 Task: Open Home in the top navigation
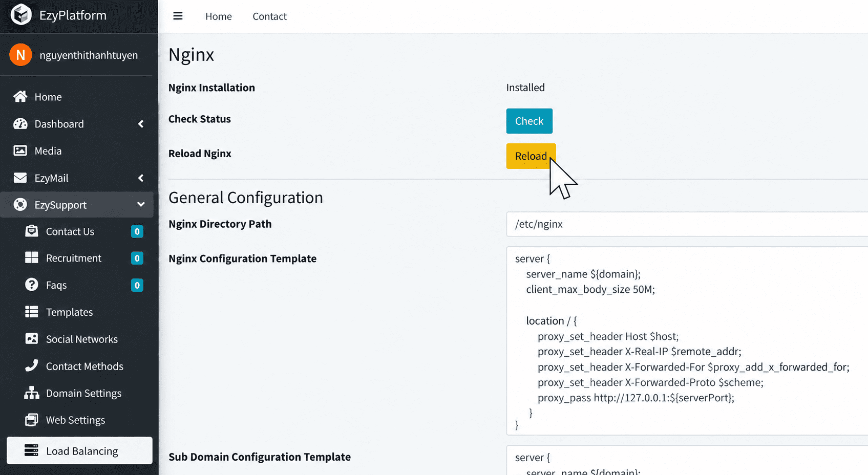[219, 16]
